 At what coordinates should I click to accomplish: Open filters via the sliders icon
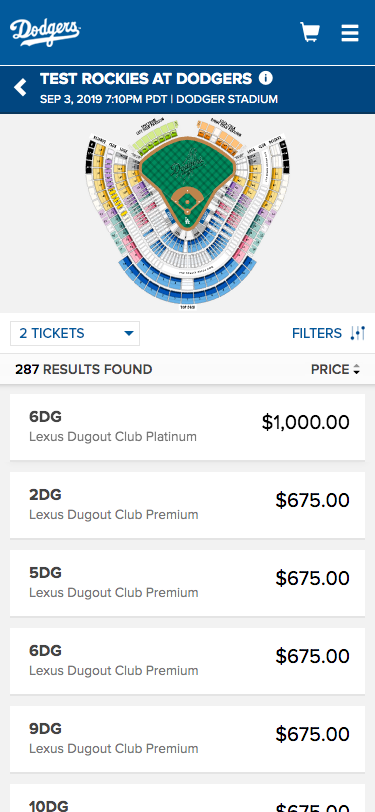(x=358, y=333)
